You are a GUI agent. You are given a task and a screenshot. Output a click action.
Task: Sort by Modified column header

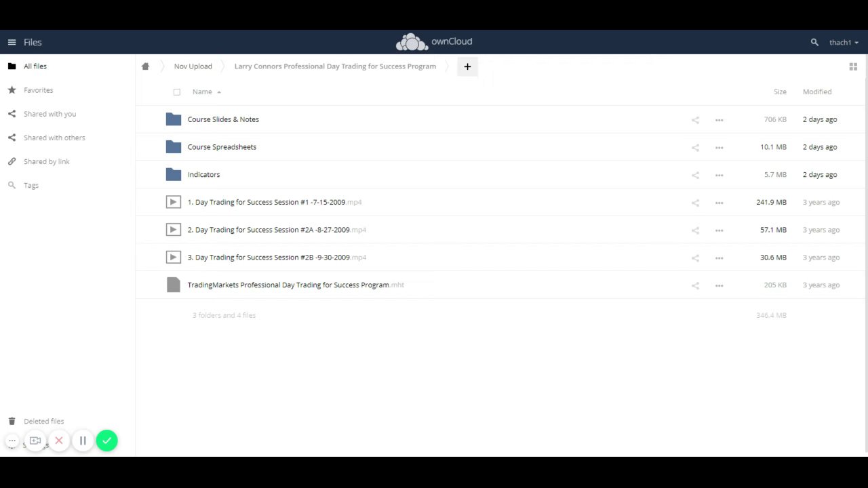coord(817,91)
